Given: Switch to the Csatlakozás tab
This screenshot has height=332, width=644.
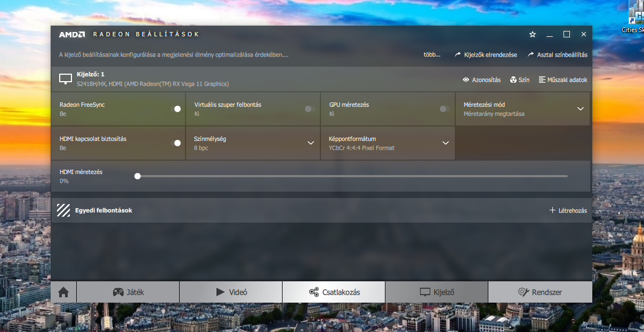Looking at the screenshot, I should click(334, 292).
